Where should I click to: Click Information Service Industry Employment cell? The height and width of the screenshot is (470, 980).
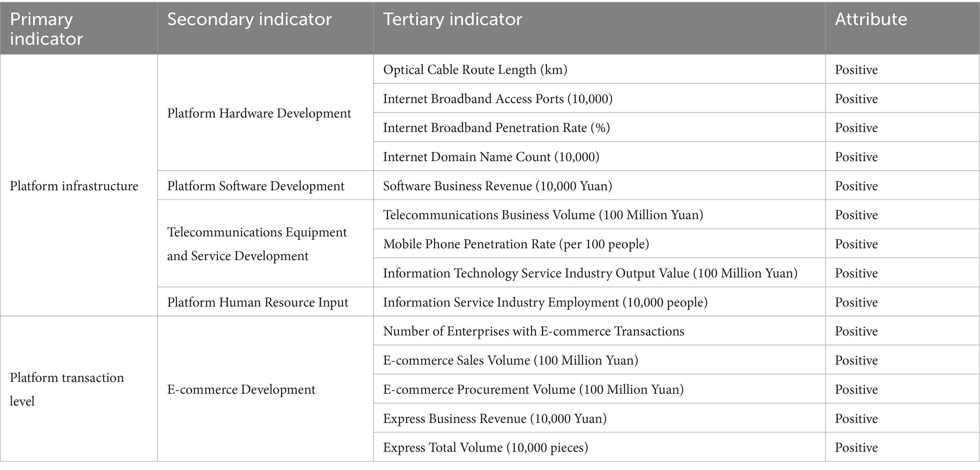[545, 302]
